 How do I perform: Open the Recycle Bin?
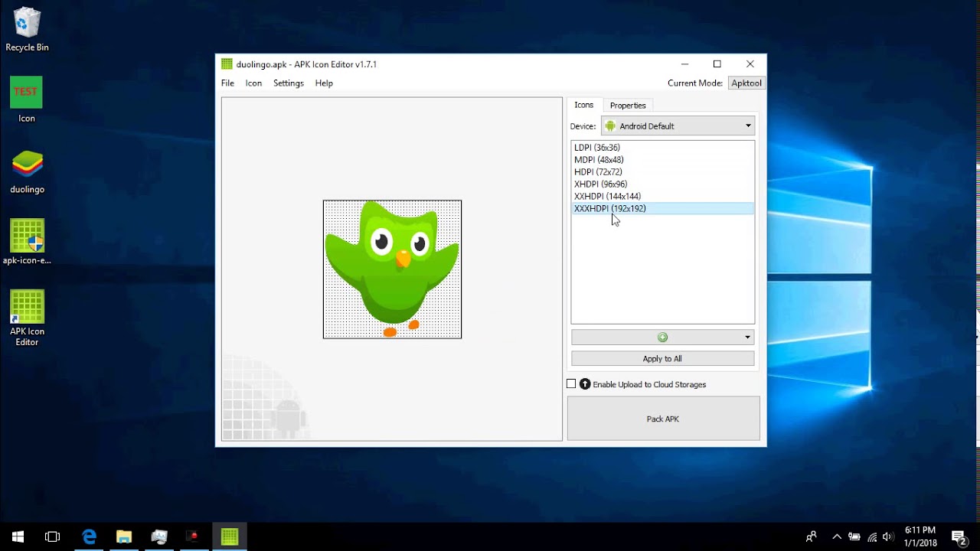point(27,27)
